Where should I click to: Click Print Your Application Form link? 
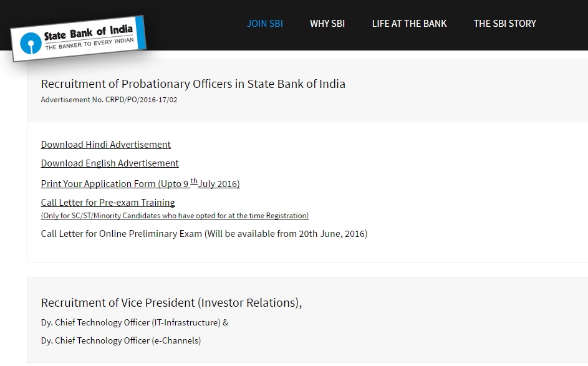140,183
